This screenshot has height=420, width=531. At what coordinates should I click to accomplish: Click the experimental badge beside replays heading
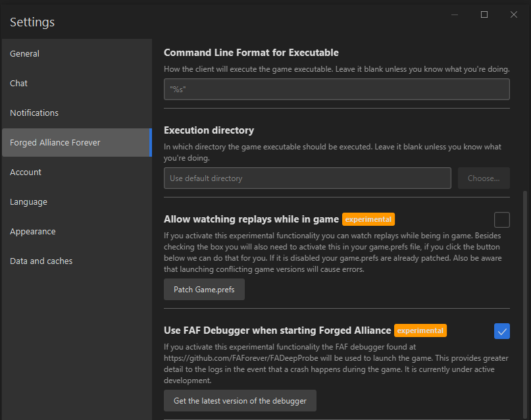coord(368,219)
